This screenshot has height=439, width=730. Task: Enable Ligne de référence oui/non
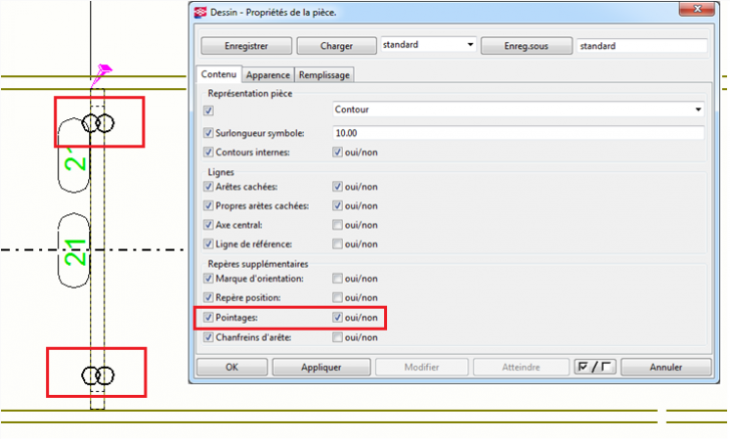tap(338, 244)
